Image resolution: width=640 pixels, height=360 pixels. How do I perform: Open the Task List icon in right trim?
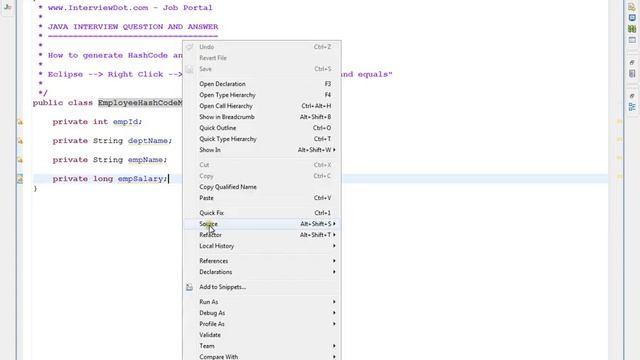[632, 74]
